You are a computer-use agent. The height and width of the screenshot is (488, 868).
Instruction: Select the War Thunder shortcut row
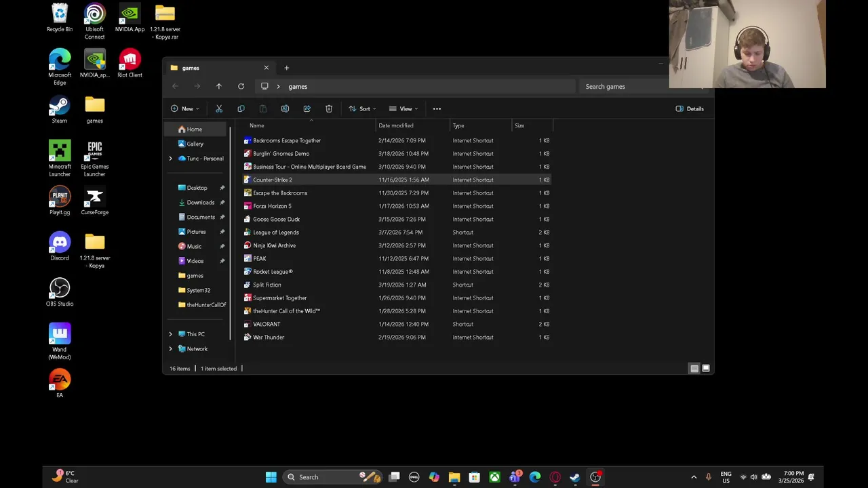point(397,337)
